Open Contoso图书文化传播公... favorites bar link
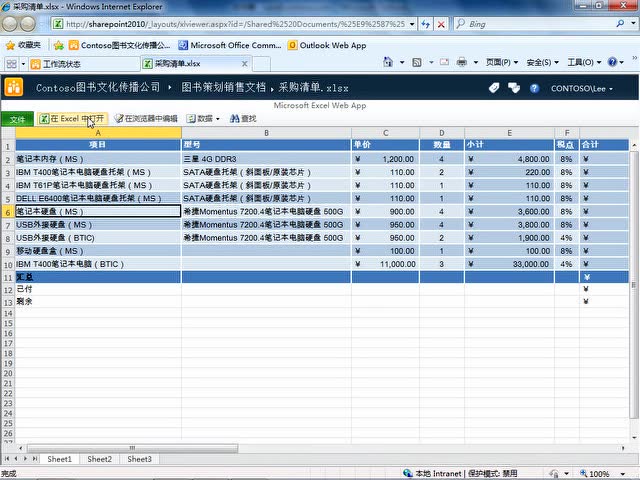 (120, 45)
